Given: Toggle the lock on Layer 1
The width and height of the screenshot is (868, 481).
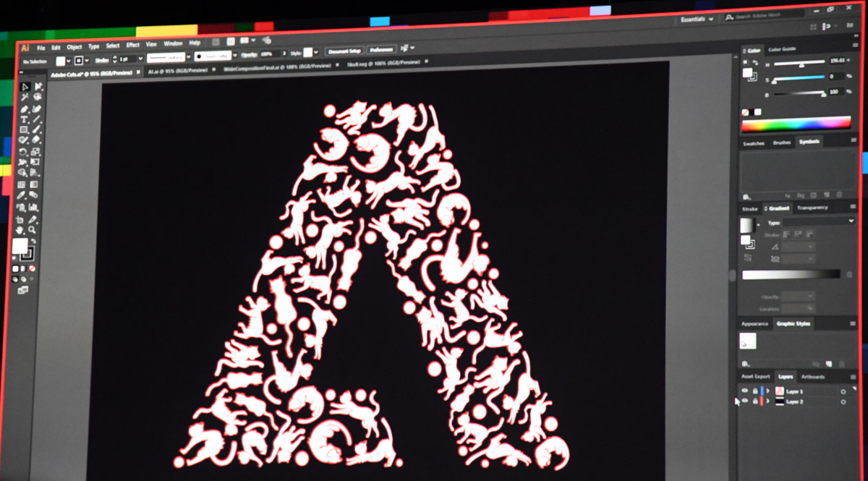Looking at the screenshot, I should (754, 391).
